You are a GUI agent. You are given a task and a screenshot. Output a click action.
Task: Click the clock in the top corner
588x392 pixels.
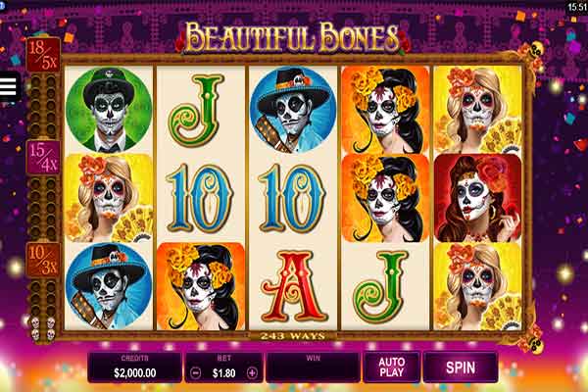tap(577, 7)
